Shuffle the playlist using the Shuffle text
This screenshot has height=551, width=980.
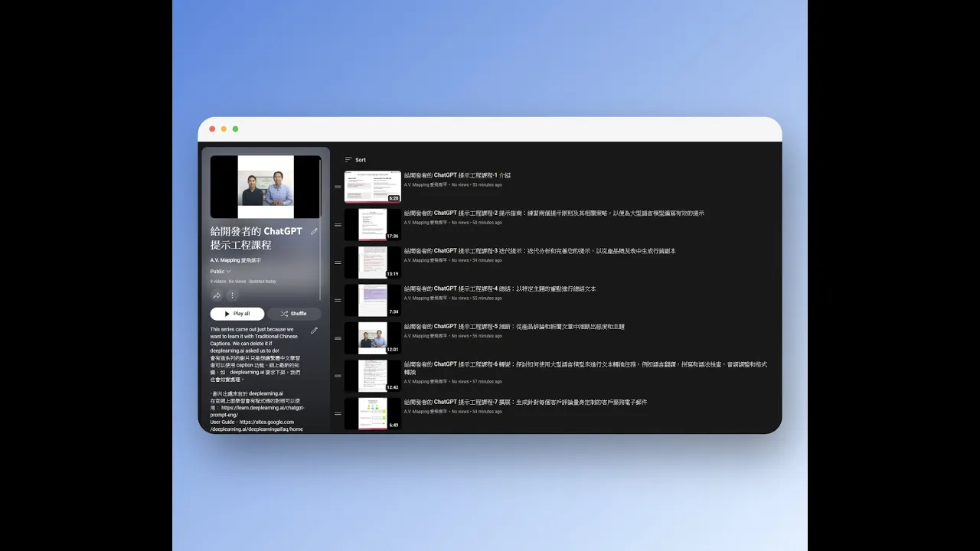(x=299, y=314)
